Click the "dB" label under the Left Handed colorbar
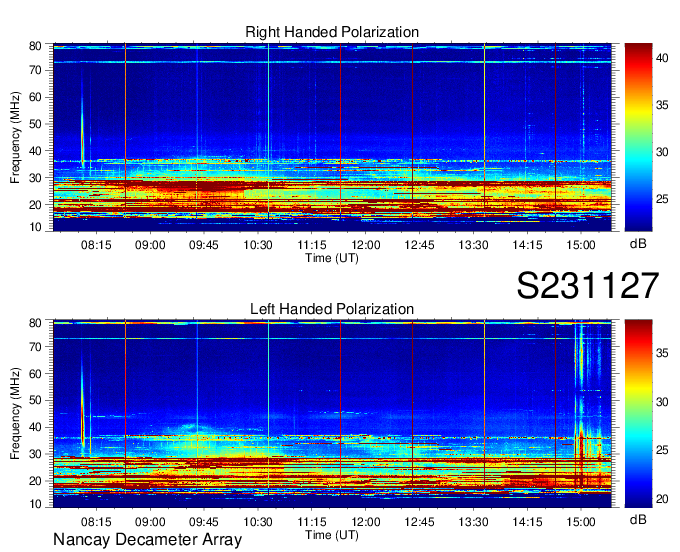680x552 pixels. click(638, 519)
